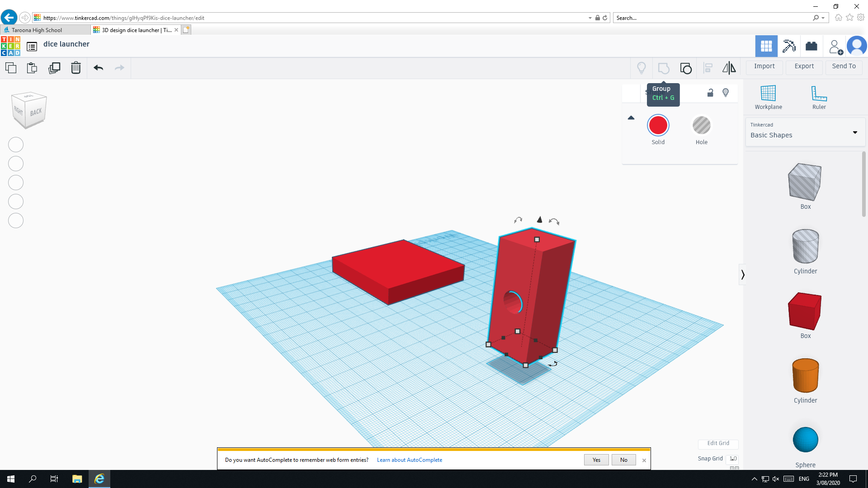This screenshot has width=868, height=488.
Task: Show hidden system tray icons
Action: coord(754,479)
